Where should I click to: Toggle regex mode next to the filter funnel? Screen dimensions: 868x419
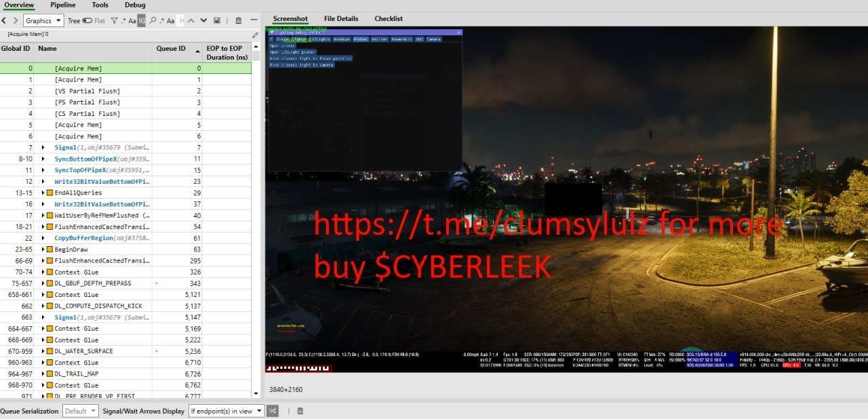pyautogui.click(x=123, y=21)
